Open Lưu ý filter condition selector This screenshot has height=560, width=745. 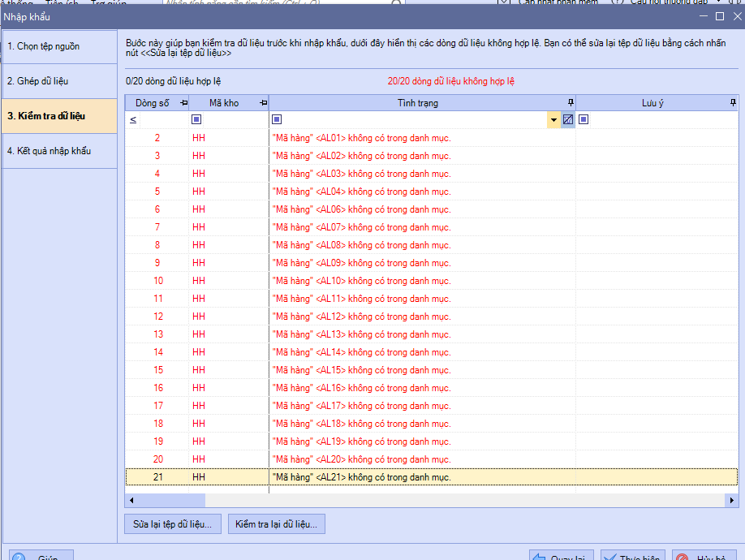coord(584,120)
